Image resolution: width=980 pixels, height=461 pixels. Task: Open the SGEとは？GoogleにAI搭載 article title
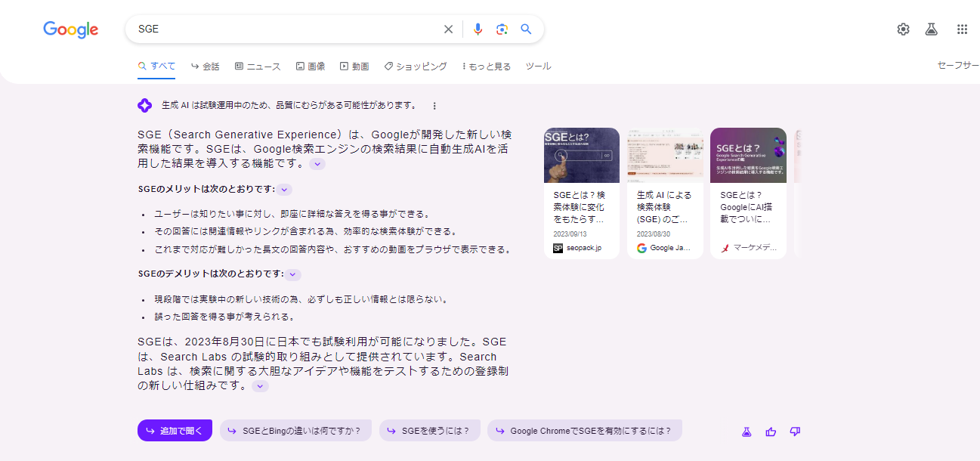746,207
